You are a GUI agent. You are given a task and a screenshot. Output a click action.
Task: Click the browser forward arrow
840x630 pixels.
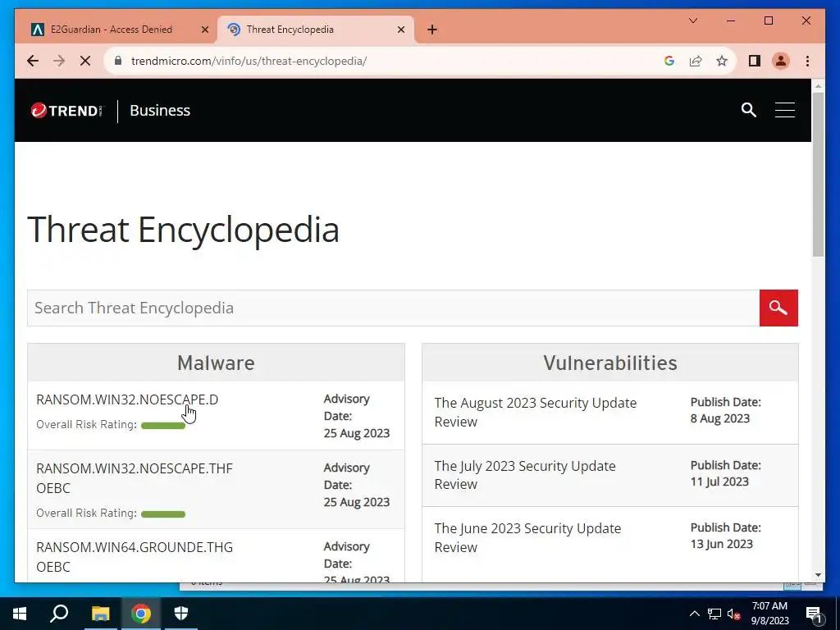tap(59, 61)
